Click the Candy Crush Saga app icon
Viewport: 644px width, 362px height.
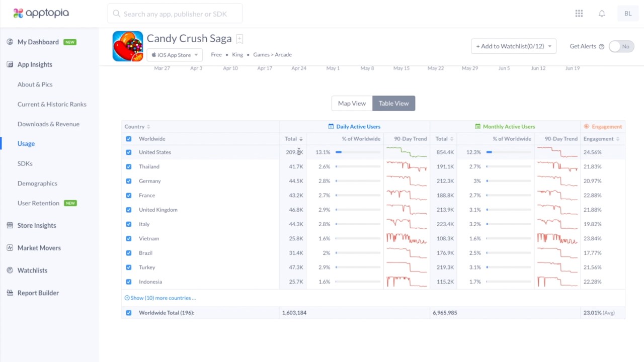[x=128, y=46]
